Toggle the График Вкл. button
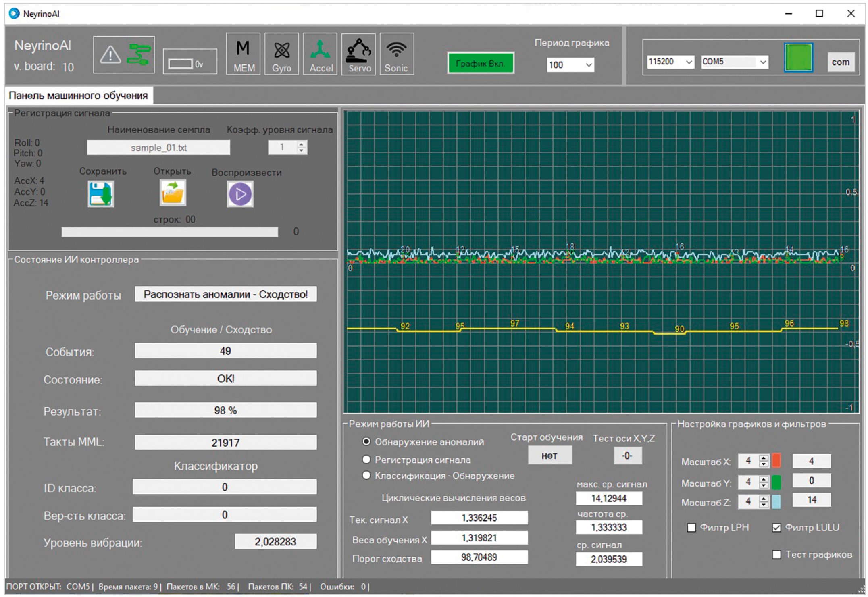Screen dimensions: 868x597 click(x=481, y=63)
